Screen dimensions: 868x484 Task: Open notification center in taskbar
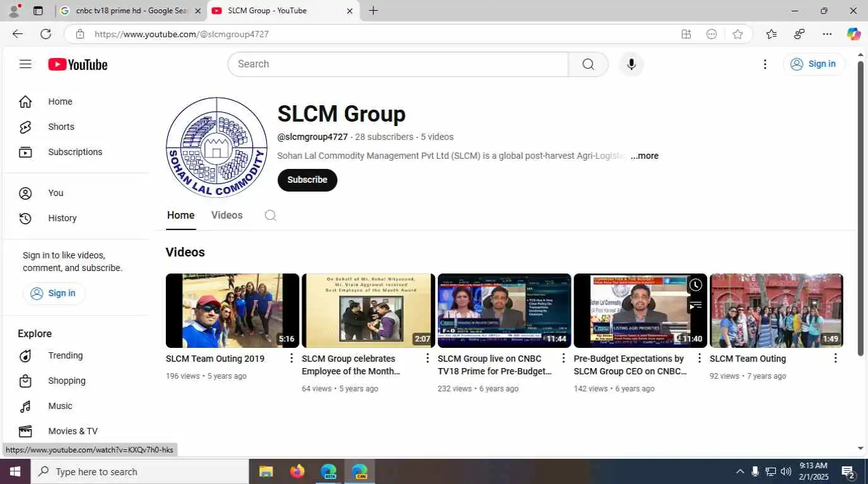(848, 471)
